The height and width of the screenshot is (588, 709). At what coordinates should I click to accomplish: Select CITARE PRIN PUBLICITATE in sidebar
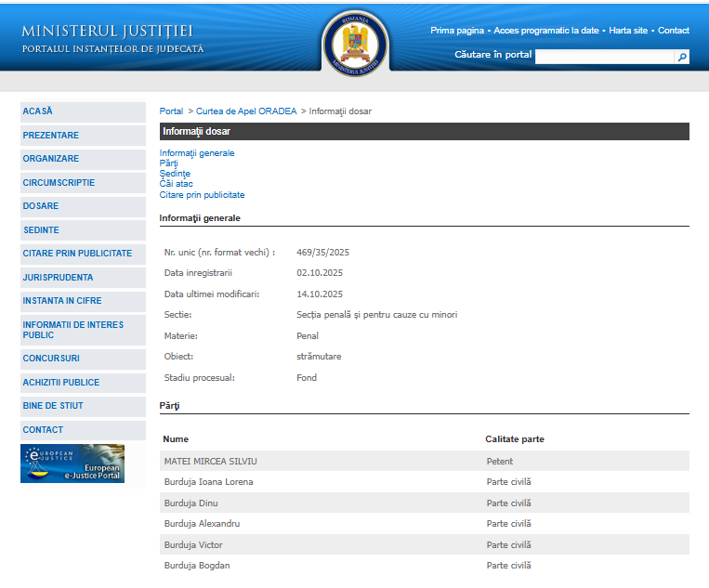click(x=77, y=254)
